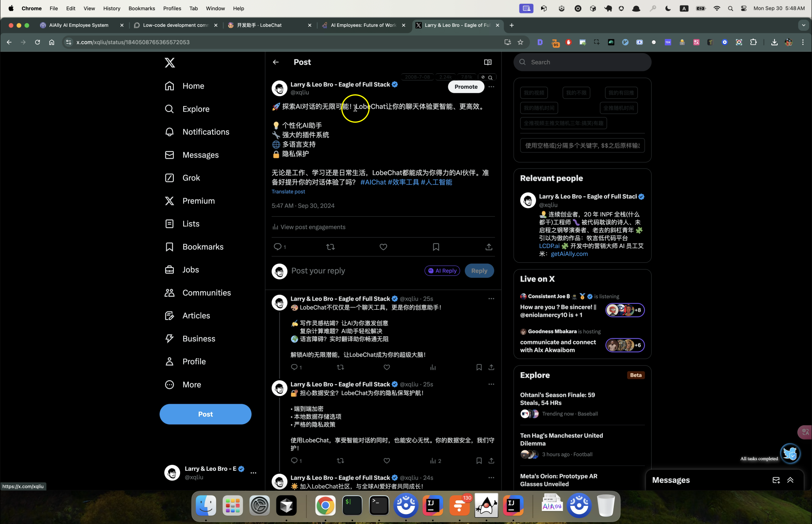Click the X Search field
Screen dimensions: 812x524
(x=582, y=62)
